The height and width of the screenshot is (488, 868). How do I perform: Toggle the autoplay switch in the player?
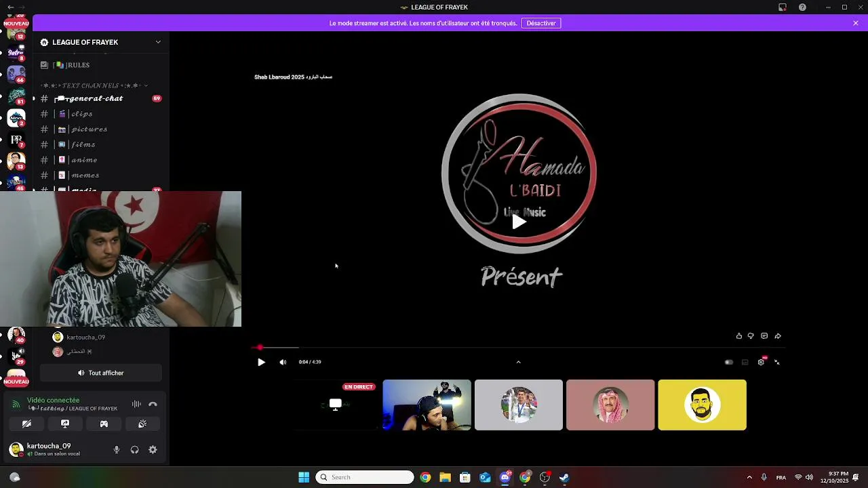point(729,362)
